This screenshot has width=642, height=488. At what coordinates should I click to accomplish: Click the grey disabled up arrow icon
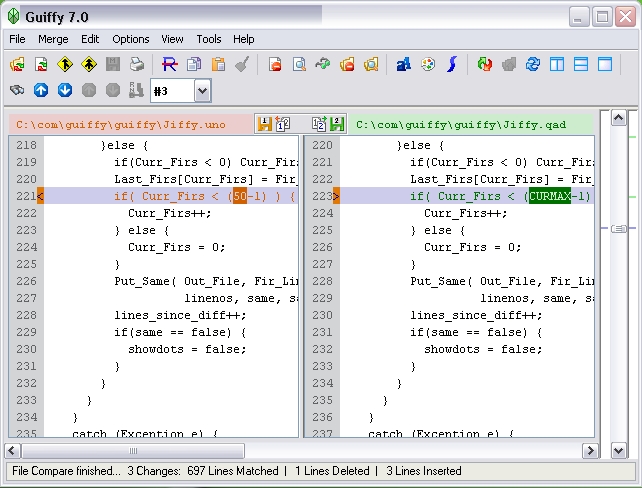[89, 90]
